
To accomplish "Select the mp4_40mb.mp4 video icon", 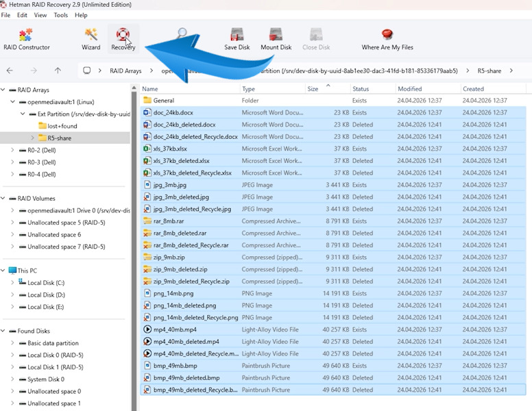I will tap(147, 329).
